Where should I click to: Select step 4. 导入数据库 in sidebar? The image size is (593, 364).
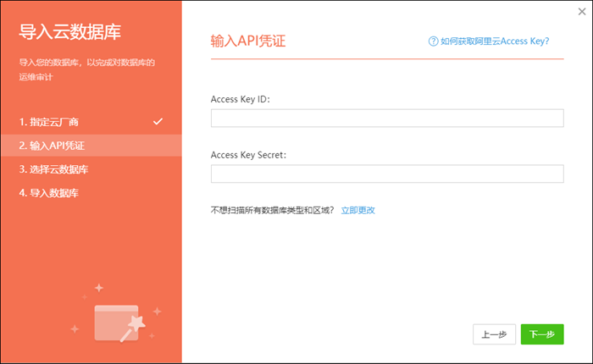[x=50, y=193]
